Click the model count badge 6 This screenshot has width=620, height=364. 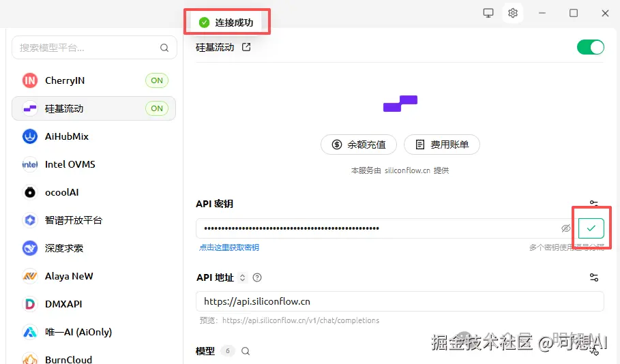pyautogui.click(x=227, y=351)
